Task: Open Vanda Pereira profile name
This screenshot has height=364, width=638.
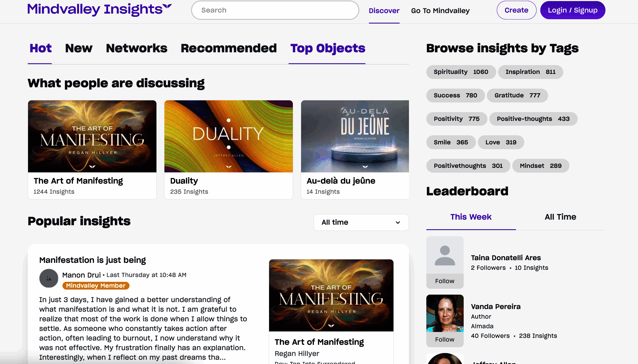Action: click(x=496, y=307)
